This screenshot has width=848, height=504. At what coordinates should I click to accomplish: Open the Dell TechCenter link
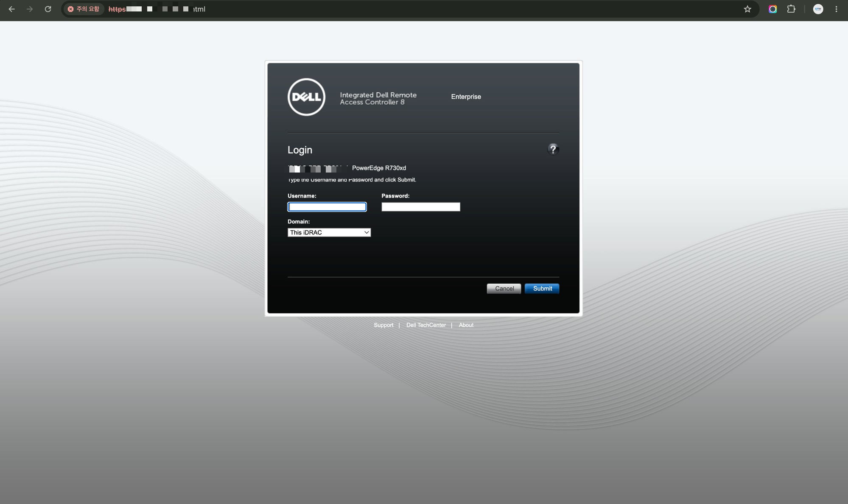click(426, 325)
